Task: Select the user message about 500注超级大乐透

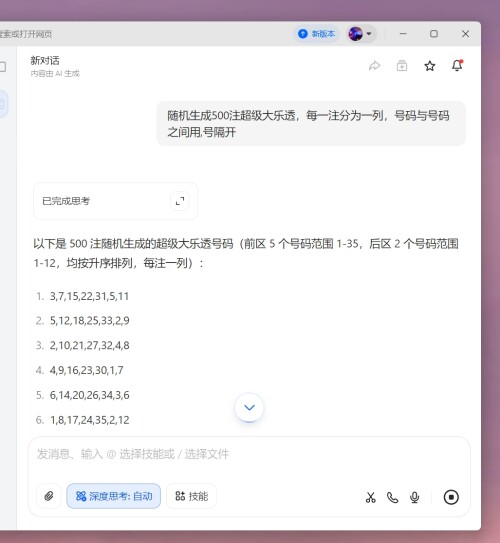Action: coord(311,124)
